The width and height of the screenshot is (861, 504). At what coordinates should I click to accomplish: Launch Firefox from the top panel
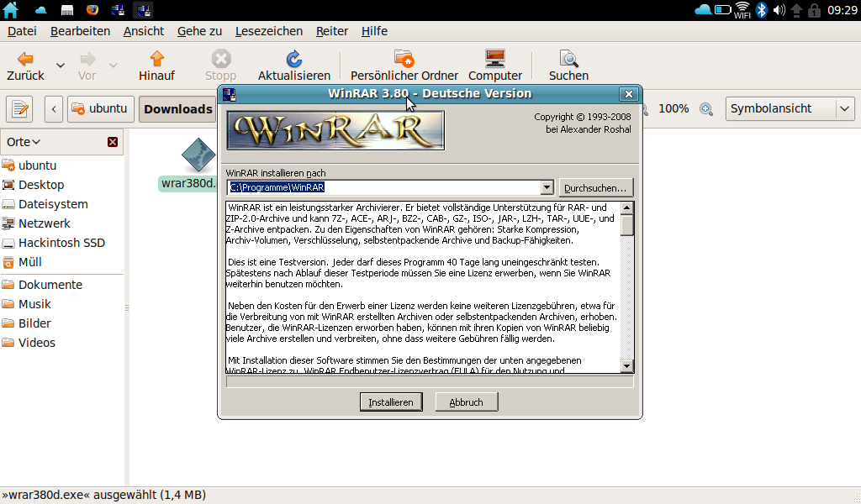(92, 10)
